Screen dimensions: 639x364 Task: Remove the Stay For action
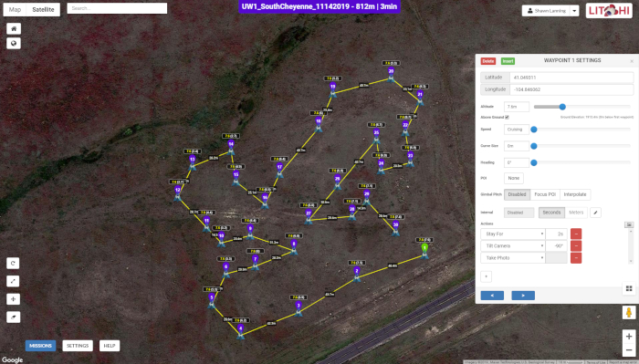coord(576,234)
